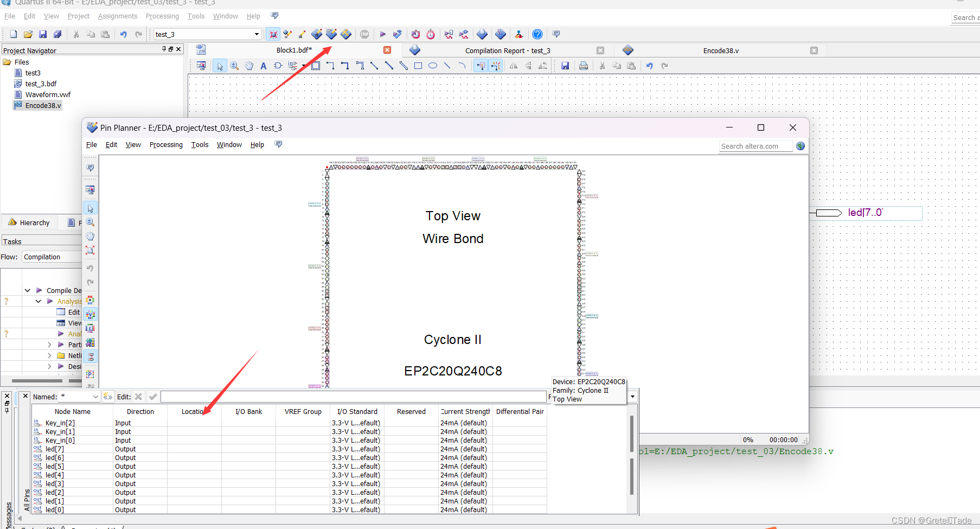980x529 pixels.
Task: Select Encode38.v in the Files list
Action: pos(43,105)
